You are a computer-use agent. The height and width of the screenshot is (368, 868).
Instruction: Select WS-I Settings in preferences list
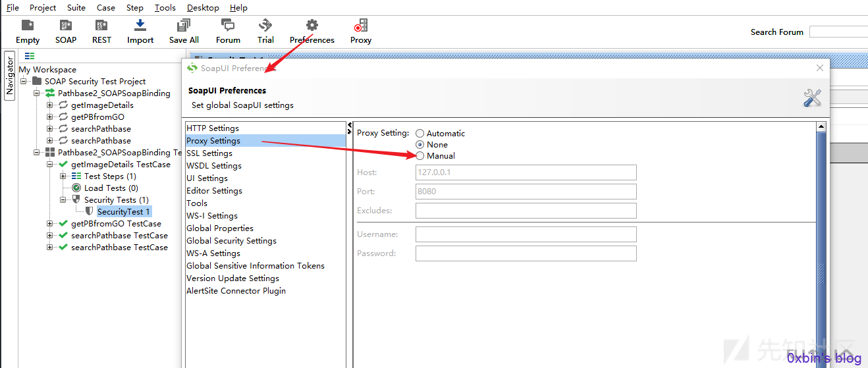tap(266, 216)
